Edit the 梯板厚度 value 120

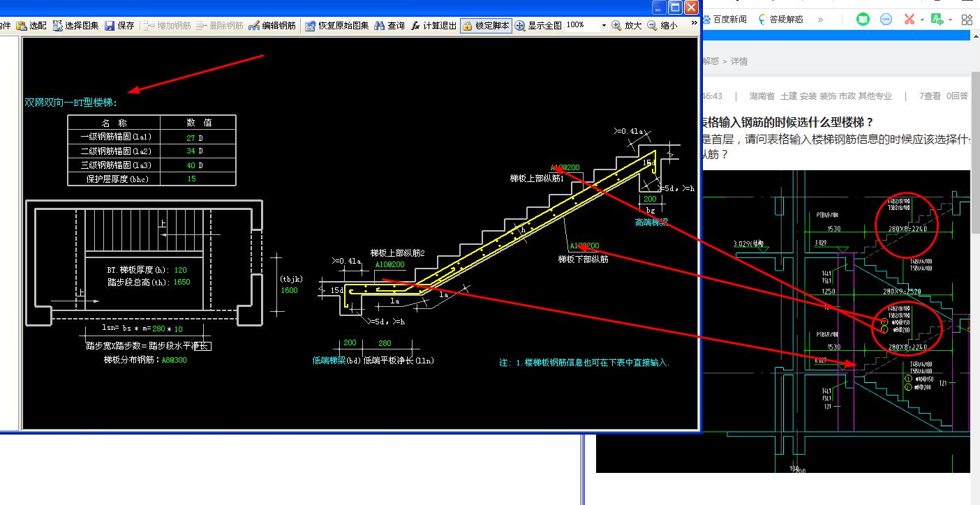[180, 270]
